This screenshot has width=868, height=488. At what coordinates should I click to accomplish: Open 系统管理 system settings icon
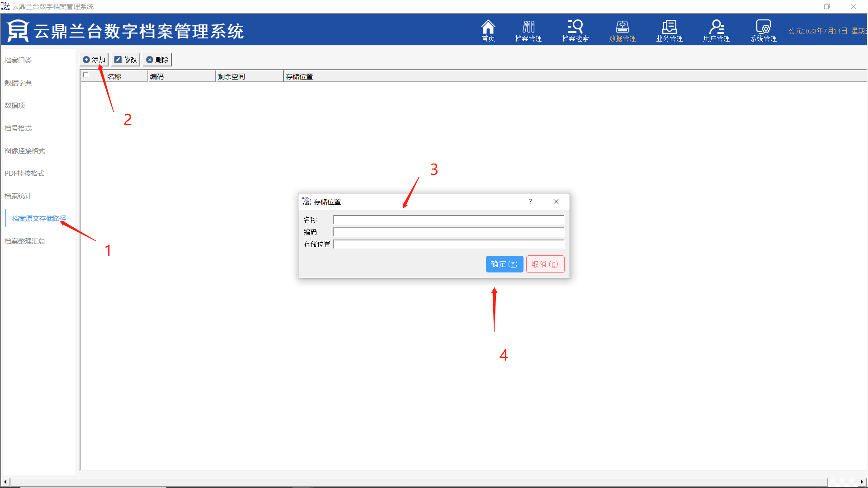pos(763,30)
